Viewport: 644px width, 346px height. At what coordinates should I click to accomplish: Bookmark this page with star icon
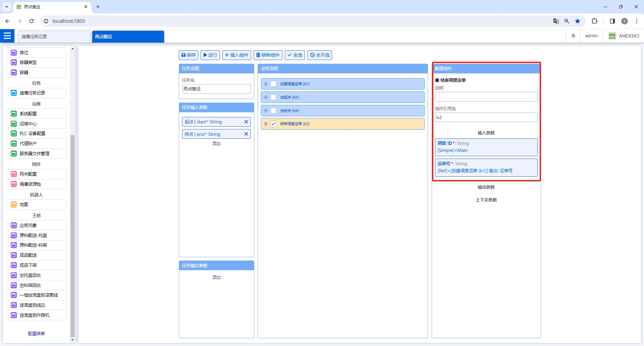578,21
